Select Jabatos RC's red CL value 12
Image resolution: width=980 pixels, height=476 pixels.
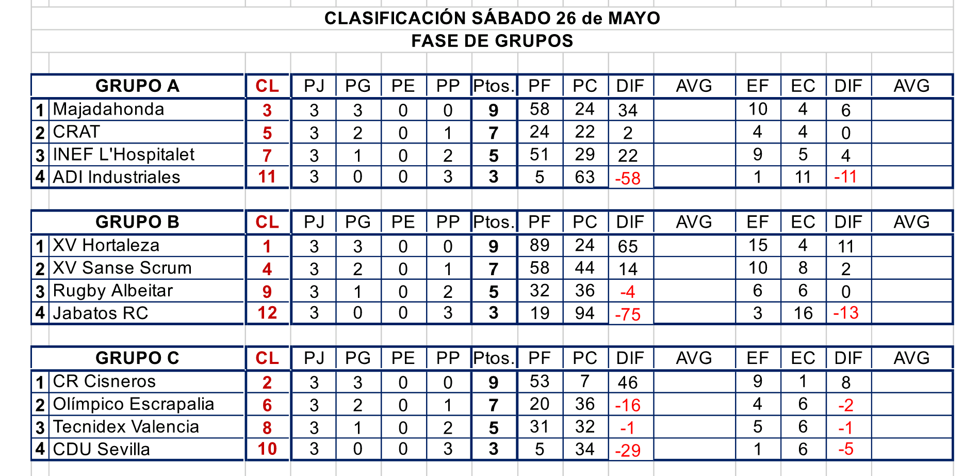267,313
